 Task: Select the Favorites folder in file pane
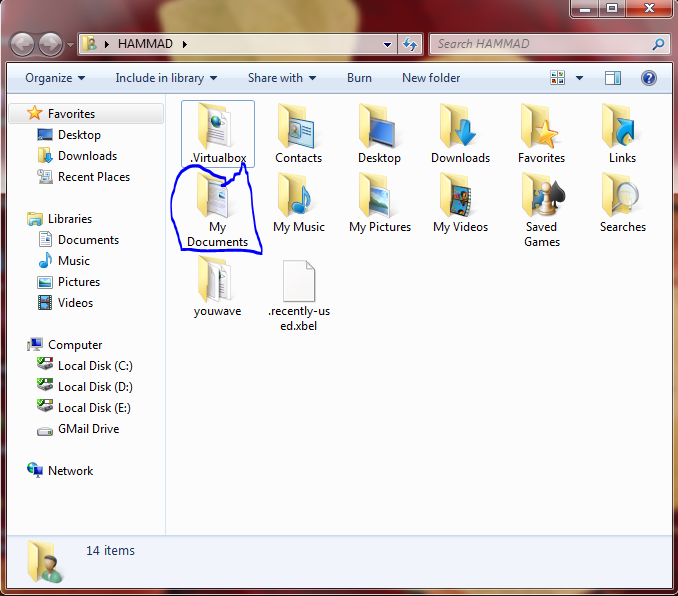541,134
